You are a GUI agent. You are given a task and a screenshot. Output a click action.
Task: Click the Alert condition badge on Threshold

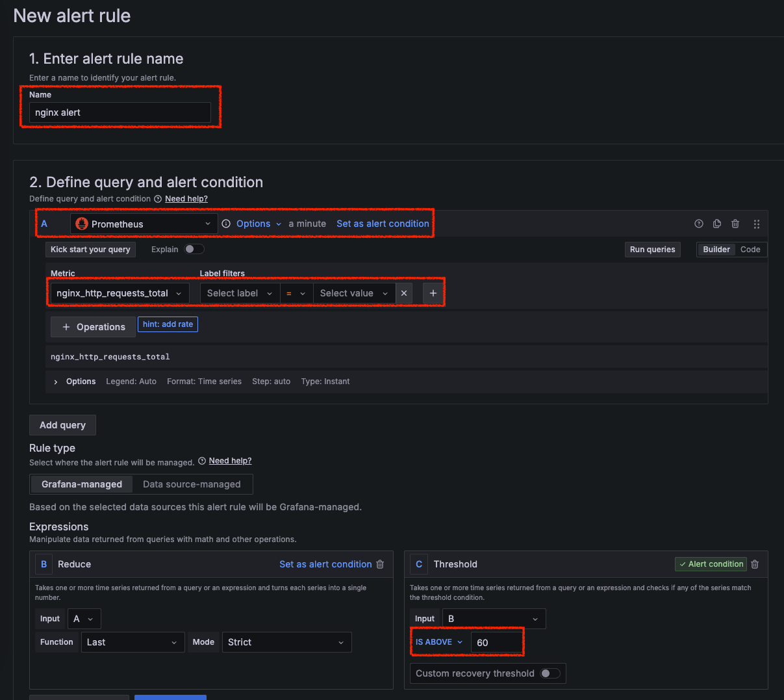click(711, 564)
